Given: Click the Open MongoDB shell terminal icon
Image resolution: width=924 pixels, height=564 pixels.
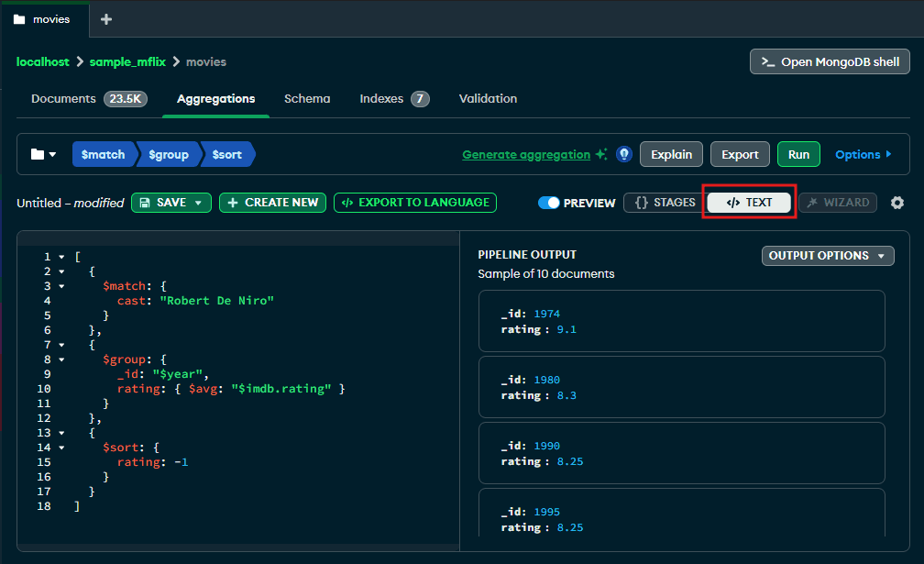Looking at the screenshot, I should [x=768, y=61].
